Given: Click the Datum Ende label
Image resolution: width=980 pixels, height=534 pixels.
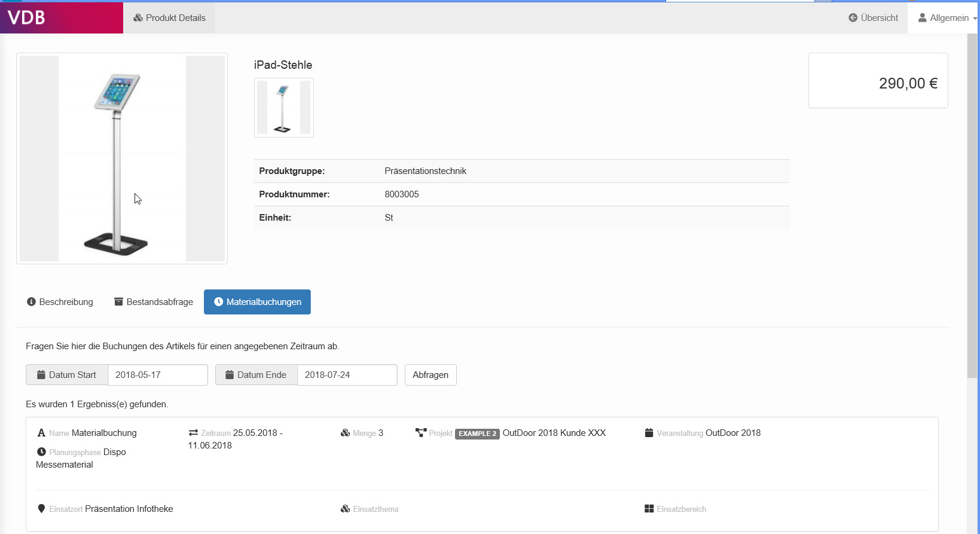Looking at the screenshot, I should point(262,375).
